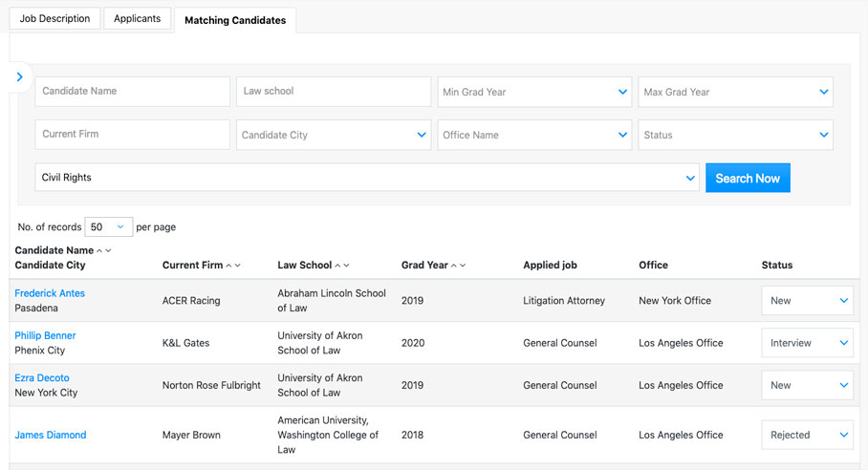This screenshot has height=470, width=868.
Task: Click the Search Now button
Action: click(x=748, y=178)
